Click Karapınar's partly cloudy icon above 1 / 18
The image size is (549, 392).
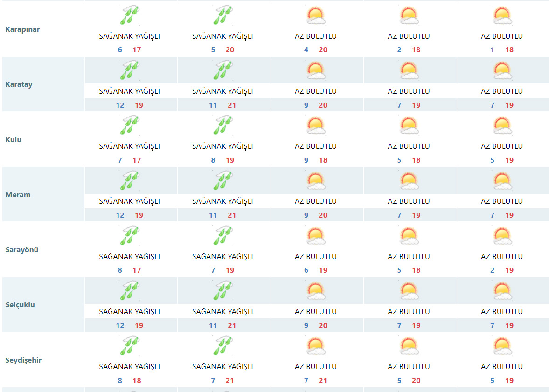(502, 16)
